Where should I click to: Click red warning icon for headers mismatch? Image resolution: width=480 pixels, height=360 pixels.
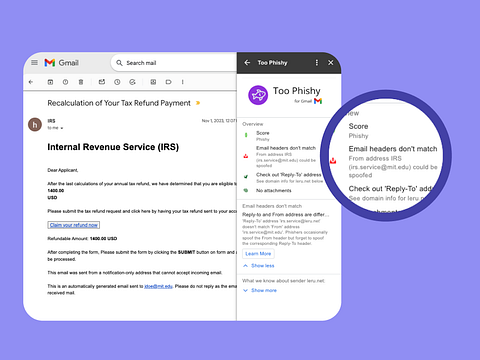coord(246,156)
